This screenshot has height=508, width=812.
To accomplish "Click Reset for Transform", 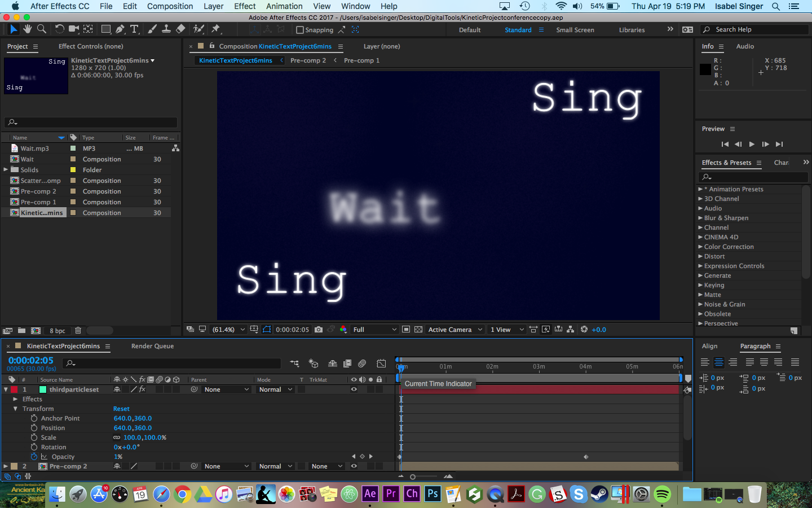I will tap(121, 409).
